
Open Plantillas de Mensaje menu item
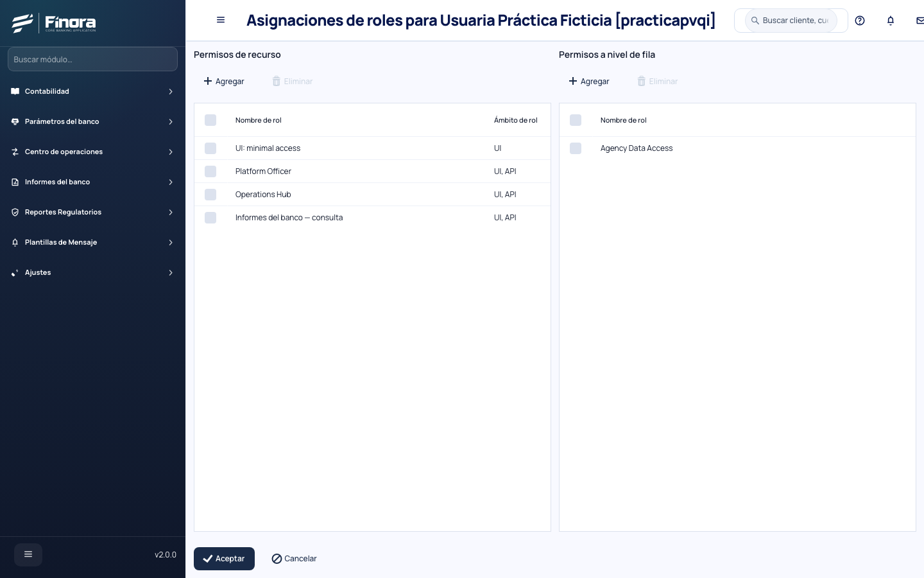pos(92,242)
